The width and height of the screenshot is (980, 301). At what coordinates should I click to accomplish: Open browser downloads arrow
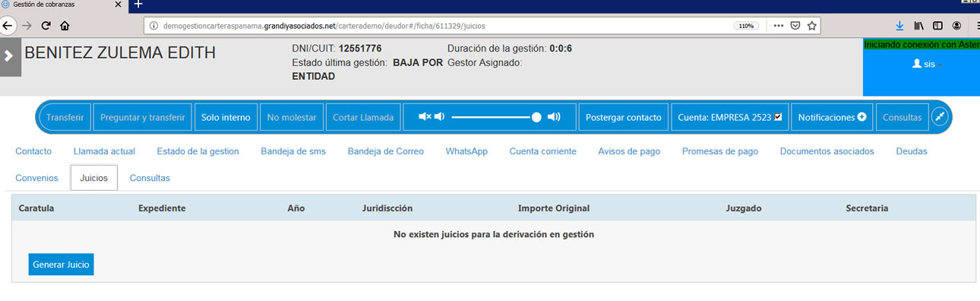(x=900, y=25)
